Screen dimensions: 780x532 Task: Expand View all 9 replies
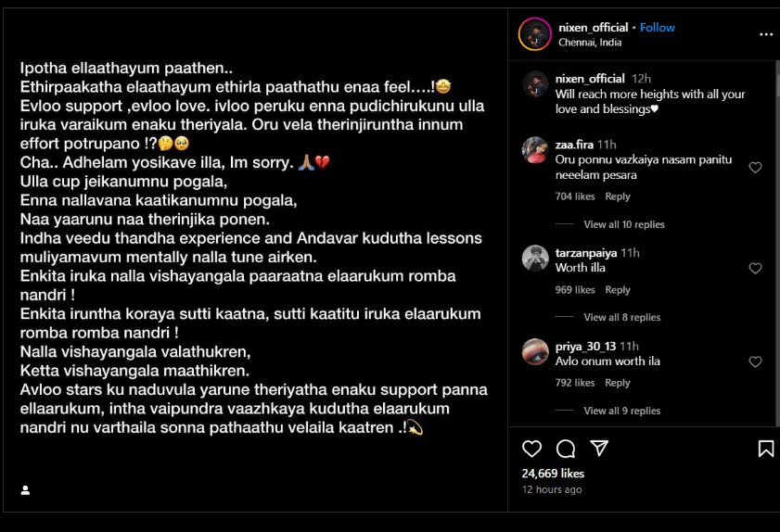click(x=621, y=411)
